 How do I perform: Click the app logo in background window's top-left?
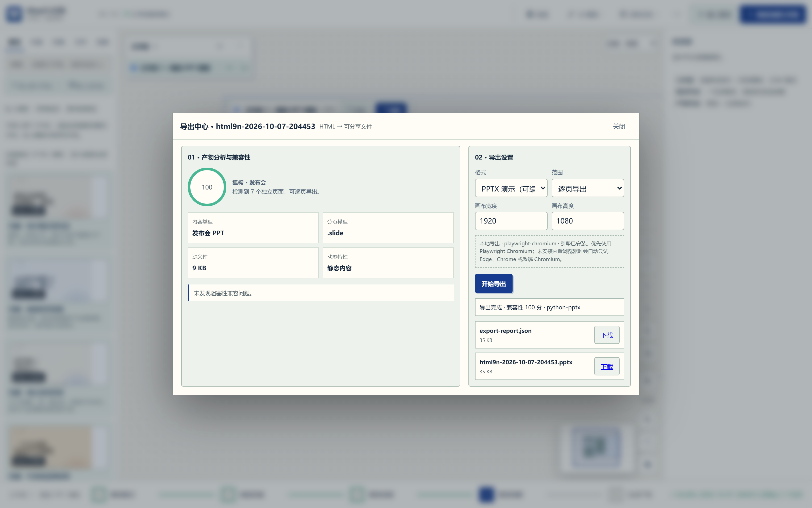point(14,14)
